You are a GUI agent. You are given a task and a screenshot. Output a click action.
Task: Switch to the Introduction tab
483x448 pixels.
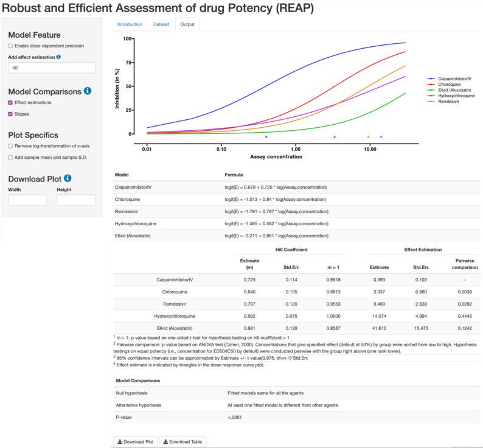point(129,24)
